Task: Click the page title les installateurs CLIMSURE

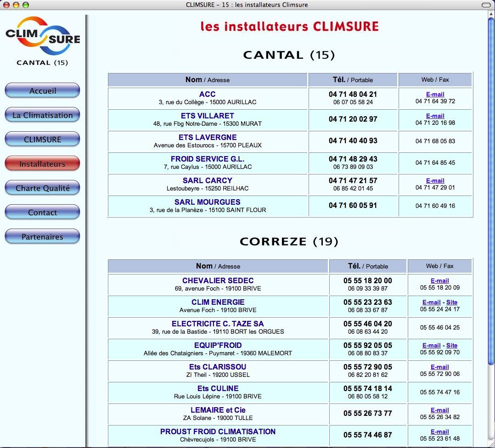Action: 289,27
